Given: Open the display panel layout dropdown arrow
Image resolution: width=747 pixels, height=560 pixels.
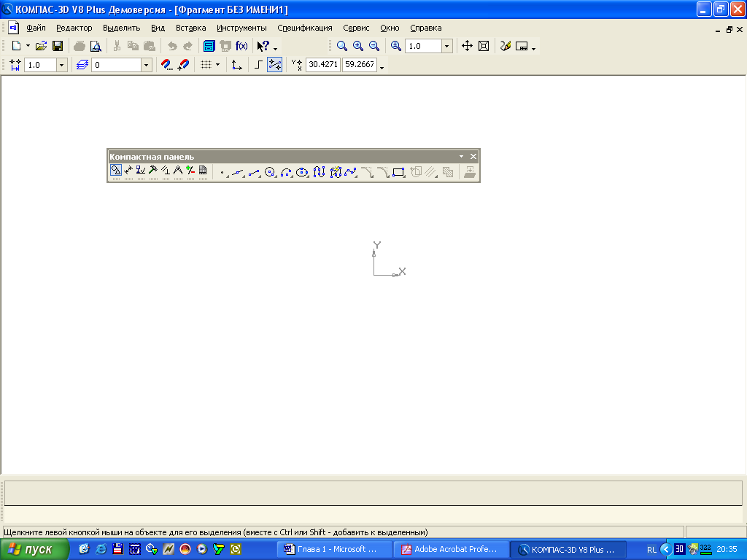Looking at the screenshot, I should coord(533,48).
